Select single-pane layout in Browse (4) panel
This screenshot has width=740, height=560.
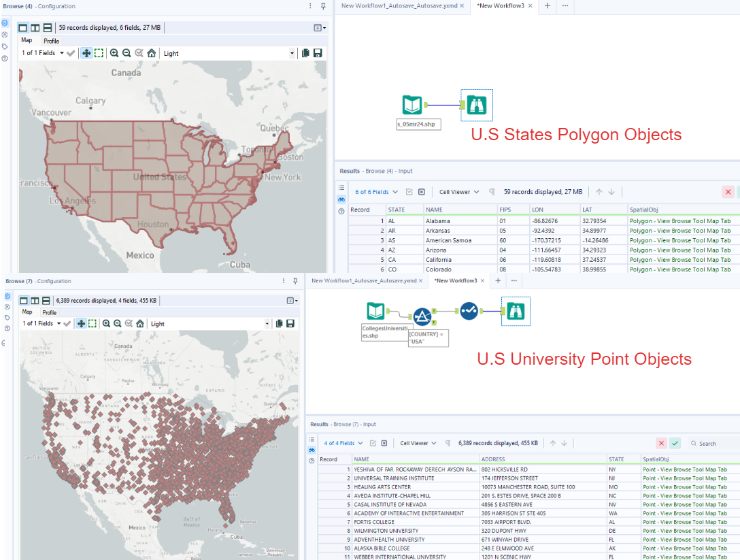[x=22, y=28]
